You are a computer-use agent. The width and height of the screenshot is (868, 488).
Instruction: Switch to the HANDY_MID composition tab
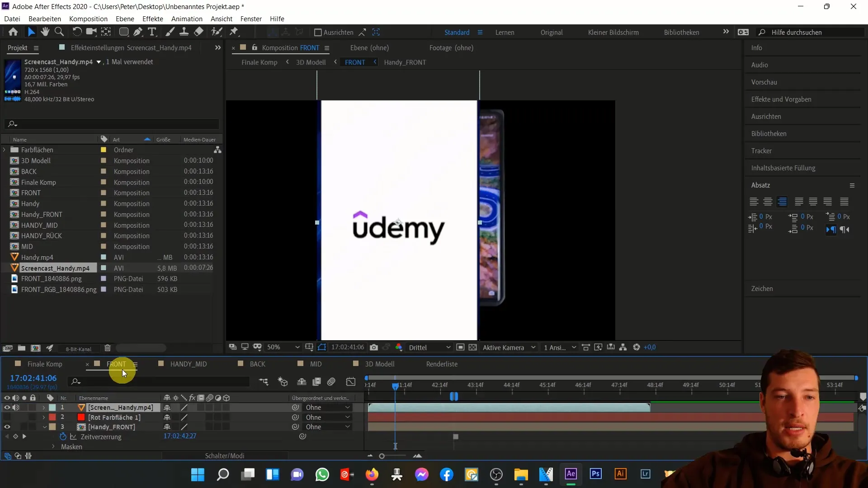tap(188, 363)
